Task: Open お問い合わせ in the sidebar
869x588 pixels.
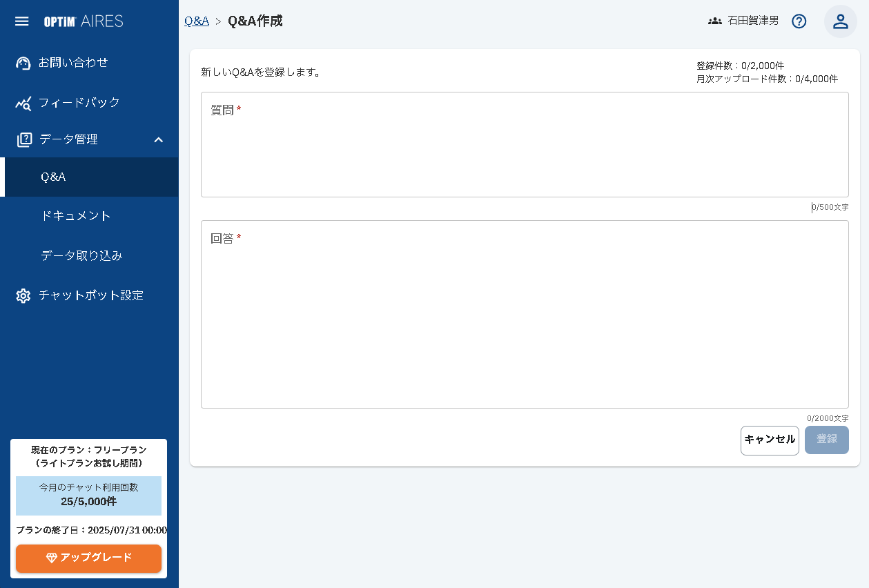Action: coord(89,63)
